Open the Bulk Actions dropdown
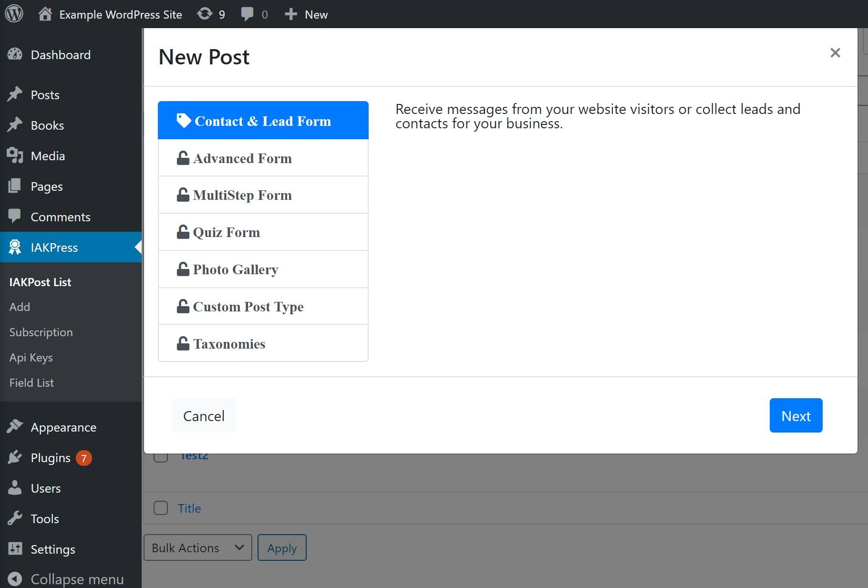 click(x=197, y=547)
